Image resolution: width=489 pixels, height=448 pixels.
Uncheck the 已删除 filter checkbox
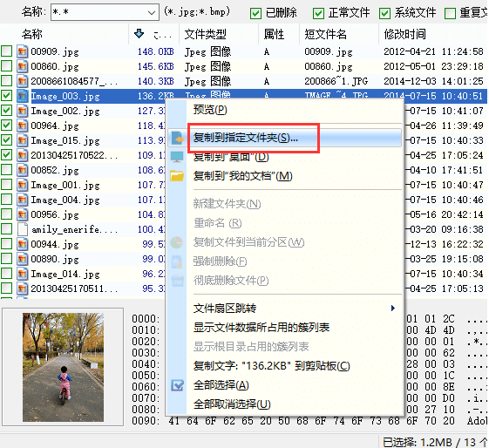(255, 13)
